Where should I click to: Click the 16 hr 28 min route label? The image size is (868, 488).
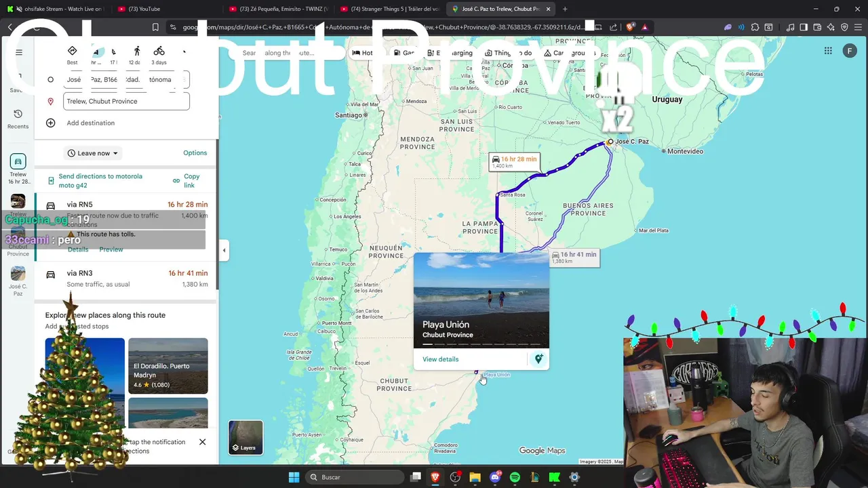pos(513,162)
